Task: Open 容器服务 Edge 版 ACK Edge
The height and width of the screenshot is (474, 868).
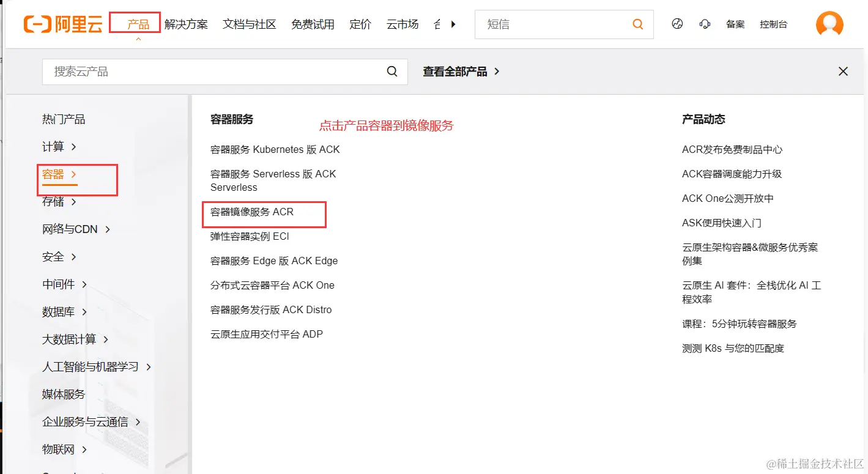Action: click(x=274, y=261)
